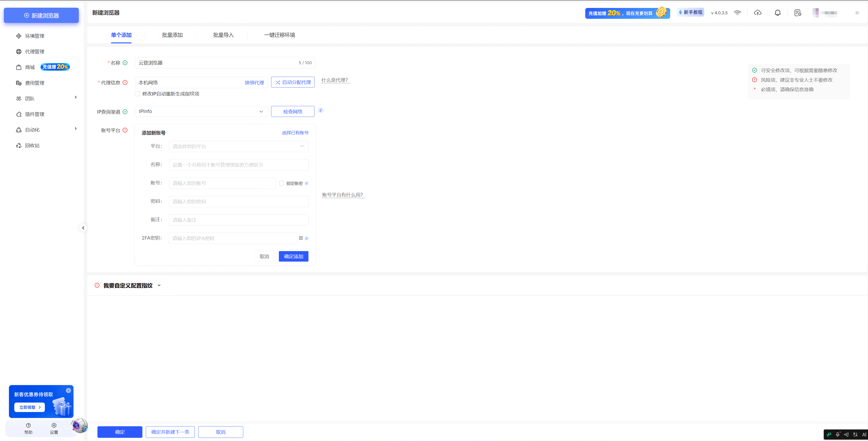Viewport: 868px width, 441px height.
Task: Open 代理管理 in the sidebar
Action: (34, 51)
